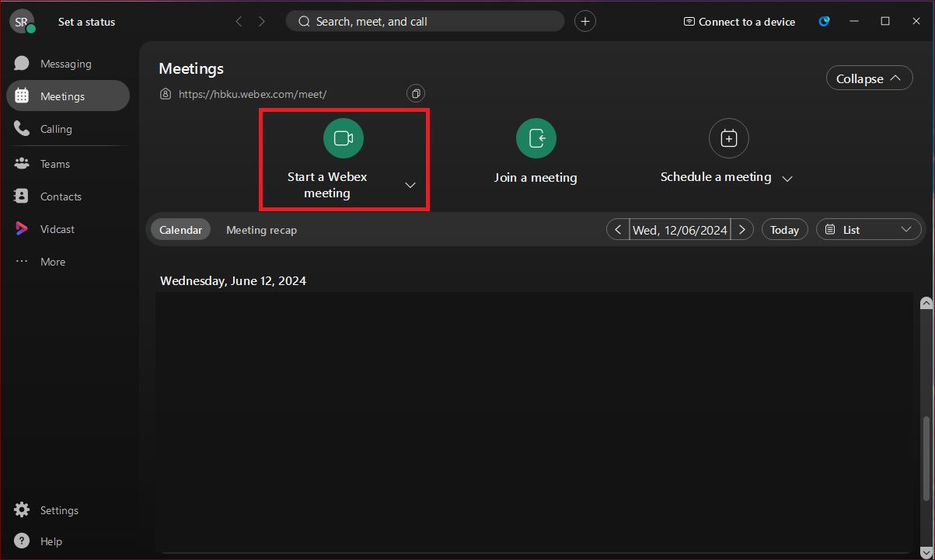935x560 pixels.
Task: Click Set a status
Action: [86, 22]
